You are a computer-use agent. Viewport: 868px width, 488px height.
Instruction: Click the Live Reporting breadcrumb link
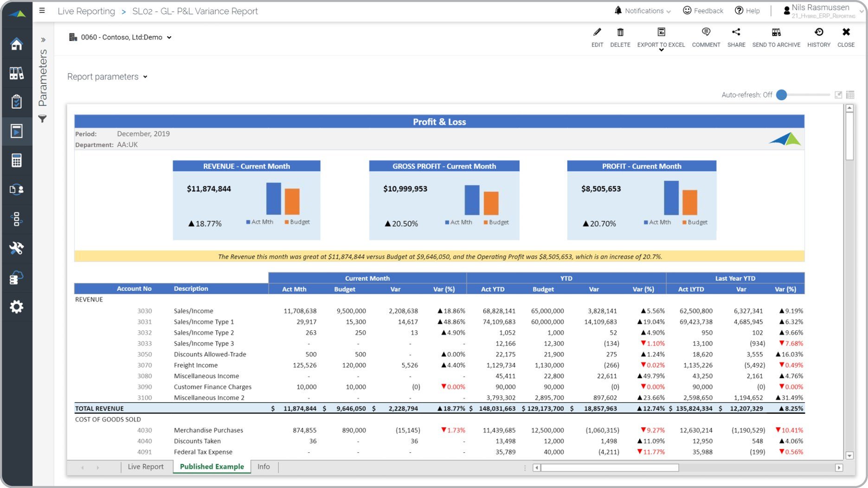coord(86,12)
